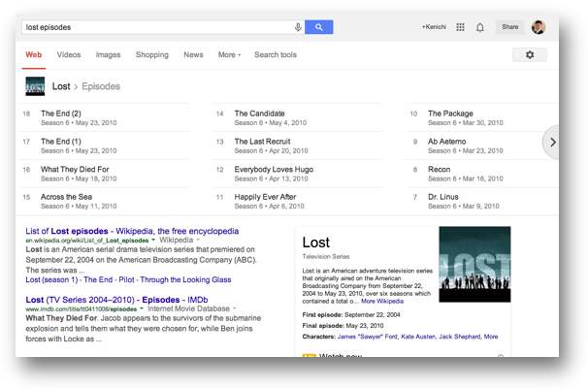
Task: Open Search tools options
Action: [x=276, y=54]
